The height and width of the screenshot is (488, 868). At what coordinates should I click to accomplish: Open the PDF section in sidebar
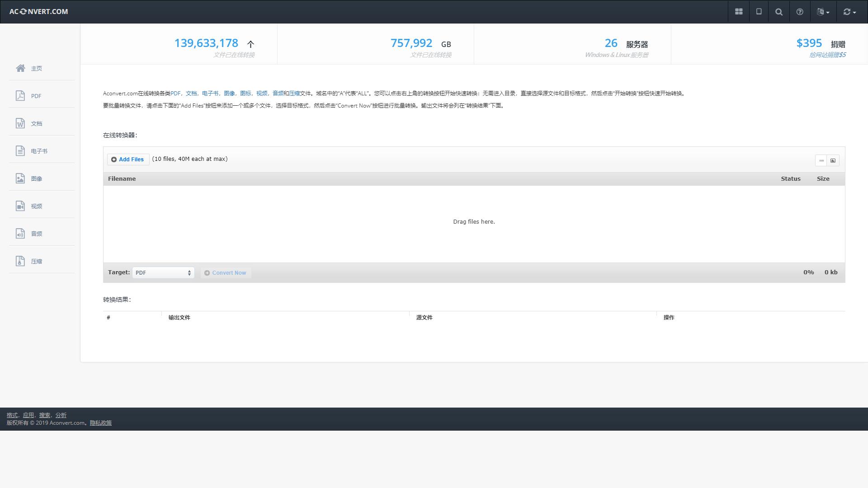pyautogui.click(x=36, y=96)
